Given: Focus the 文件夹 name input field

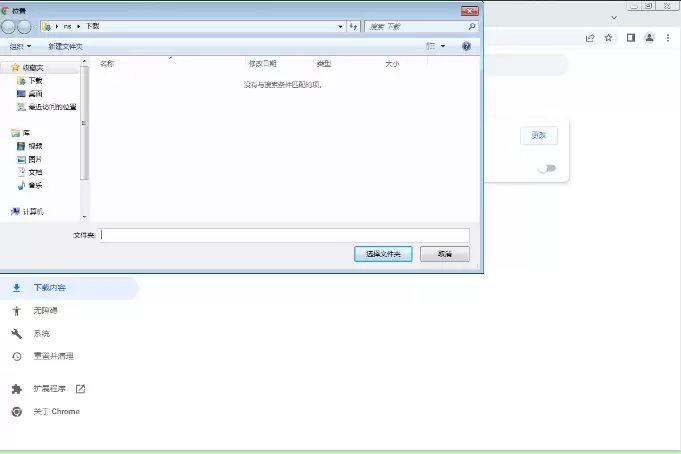Looking at the screenshot, I should [x=285, y=235].
